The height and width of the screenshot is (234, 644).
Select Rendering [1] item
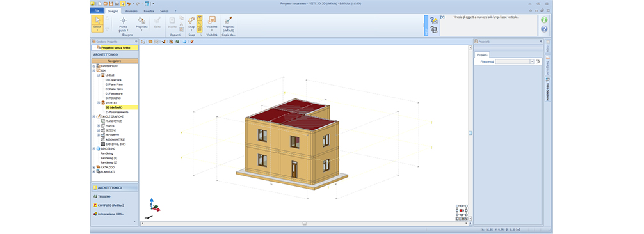pos(109,158)
